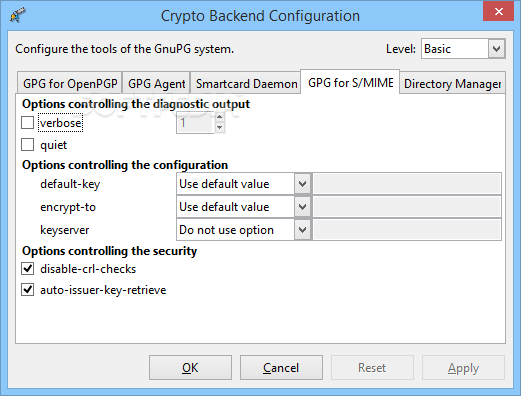Switch to the GPG for OpenPGP tab
521x396 pixels.
coord(70,83)
